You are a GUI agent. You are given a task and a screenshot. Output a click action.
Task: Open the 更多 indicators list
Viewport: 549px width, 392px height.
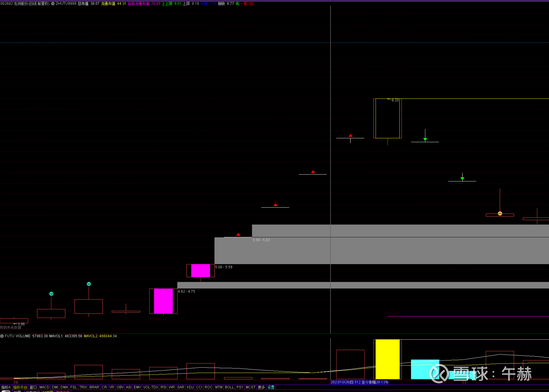[x=261, y=387]
